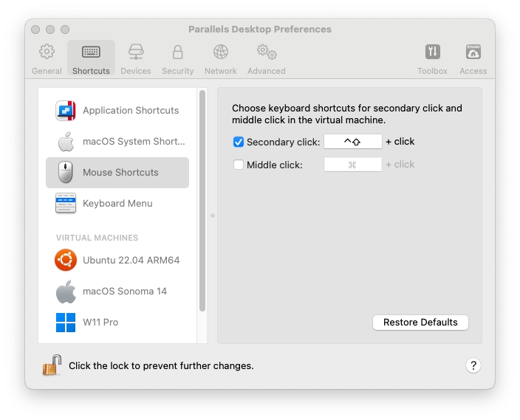Open the Toolbox preferences
520x420 pixels.
pyautogui.click(x=432, y=58)
